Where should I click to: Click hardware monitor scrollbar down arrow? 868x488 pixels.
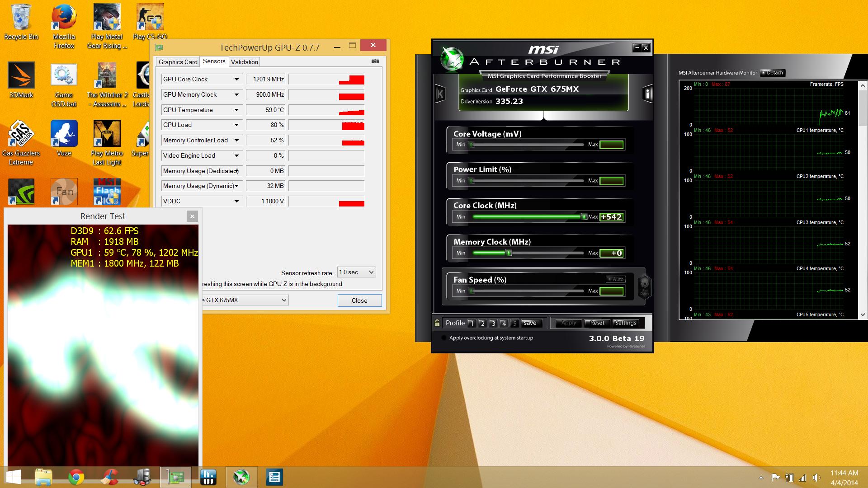pos(862,314)
